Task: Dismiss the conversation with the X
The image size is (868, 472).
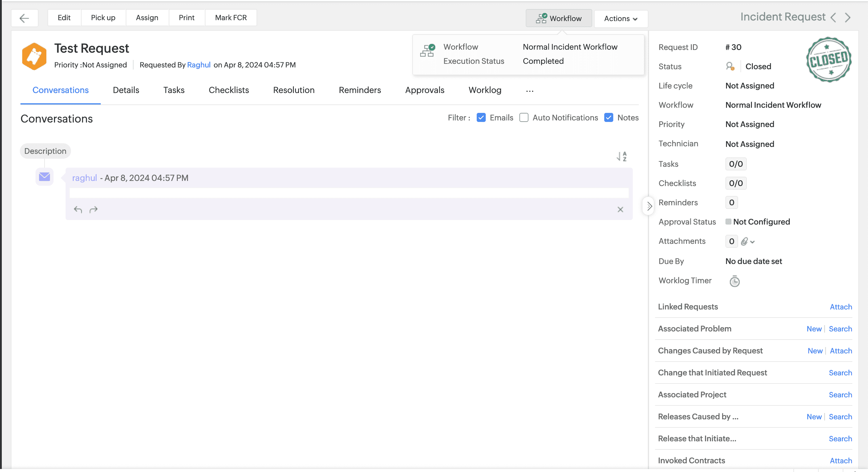Action: pos(620,210)
